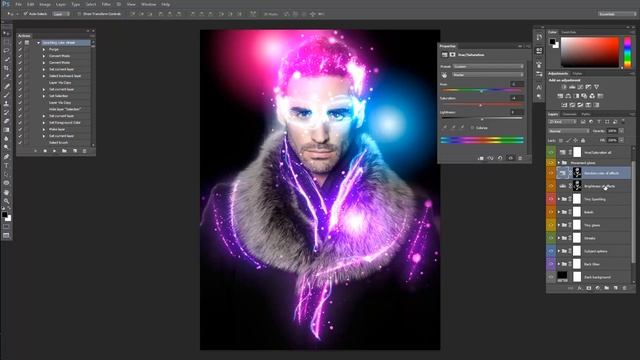Select the Move tool
The width and height of the screenshot is (640, 360).
pos(6,33)
